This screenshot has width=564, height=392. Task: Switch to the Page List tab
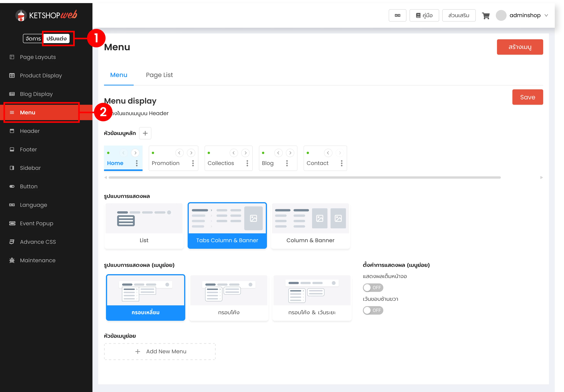[159, 75]
